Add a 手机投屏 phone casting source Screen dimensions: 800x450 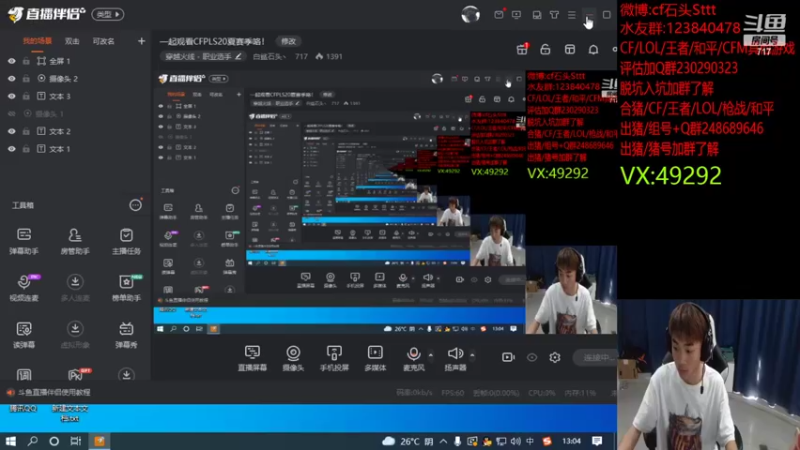334,358
